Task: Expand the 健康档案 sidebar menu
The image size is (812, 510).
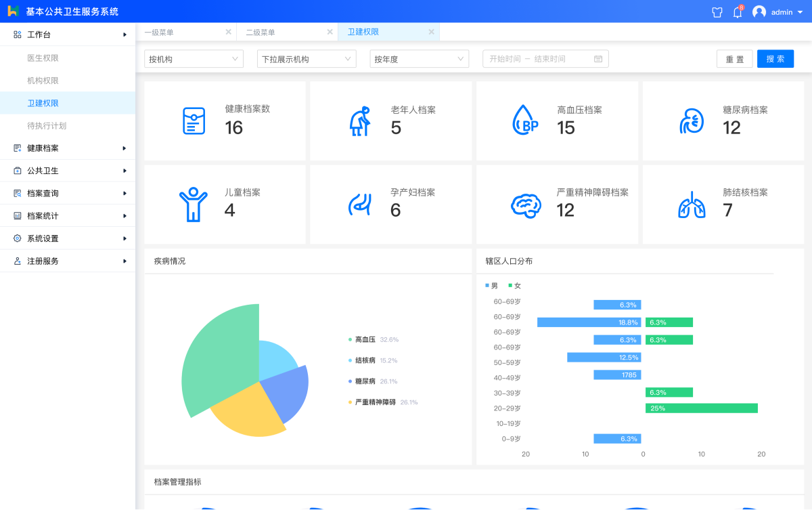Action: pyautogui.click(x=68, y=148)
